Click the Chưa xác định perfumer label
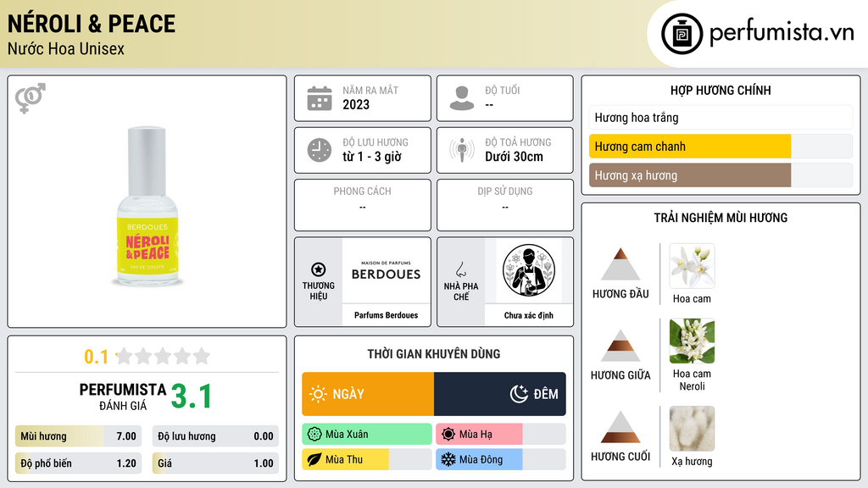 529,315
